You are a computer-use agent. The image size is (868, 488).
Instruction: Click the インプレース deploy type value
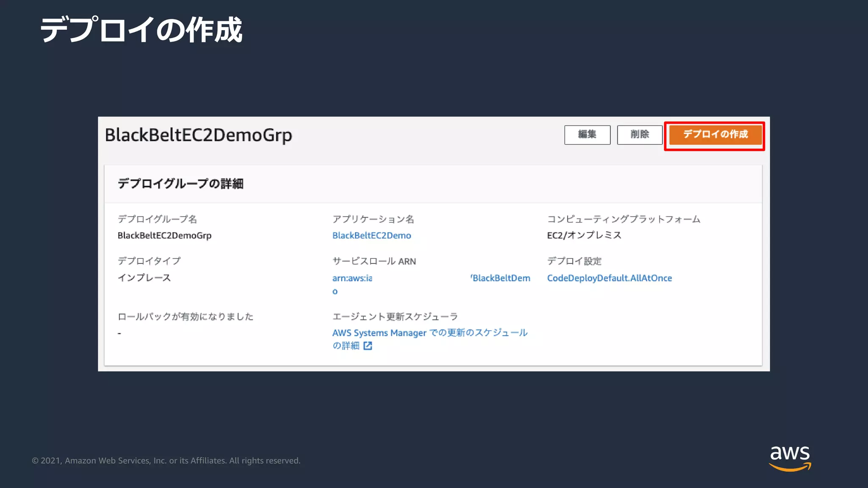tap(144, 278)
